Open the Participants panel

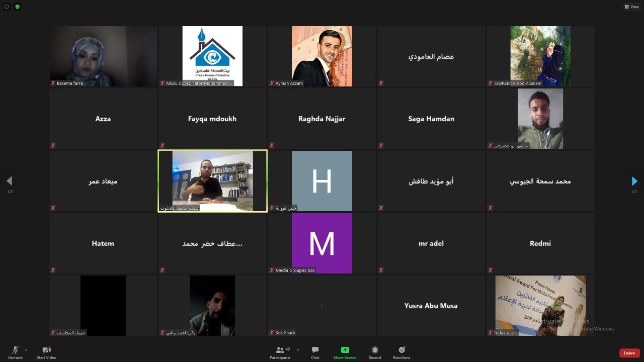coord(280,352)
